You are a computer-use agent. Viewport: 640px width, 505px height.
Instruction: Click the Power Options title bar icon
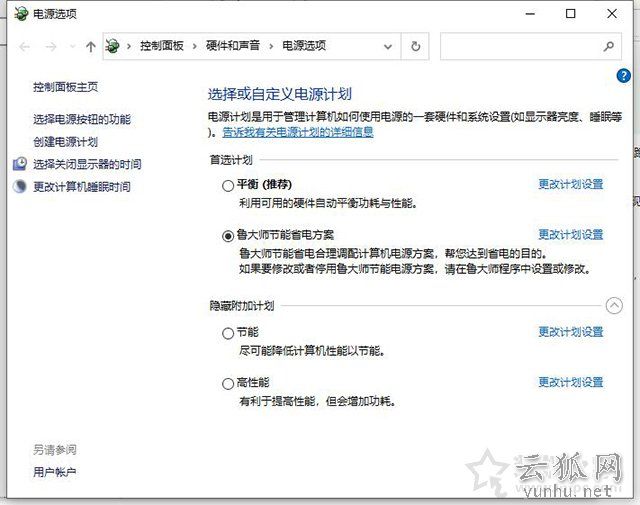[x=21, y=14]
